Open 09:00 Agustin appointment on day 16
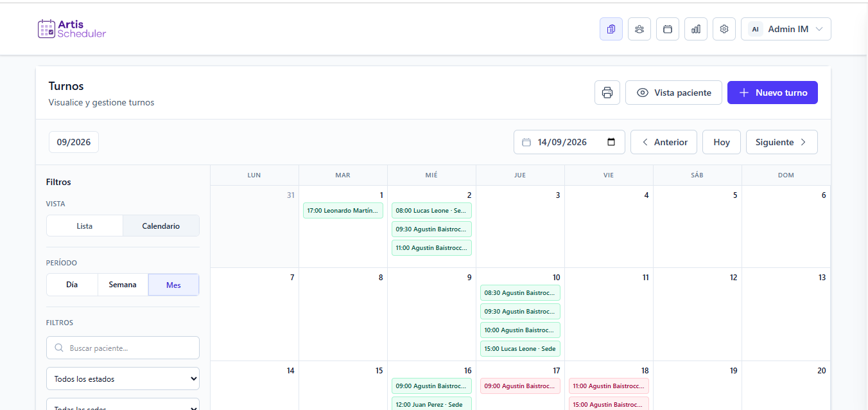Screen dimensions: 868x410 point(431,386)
